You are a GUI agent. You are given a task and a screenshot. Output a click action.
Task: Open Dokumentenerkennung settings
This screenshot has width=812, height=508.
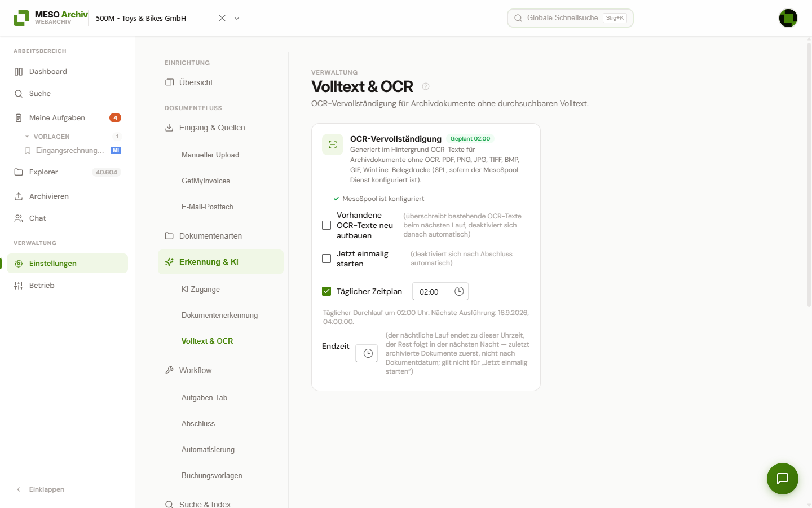pos(220,315)
